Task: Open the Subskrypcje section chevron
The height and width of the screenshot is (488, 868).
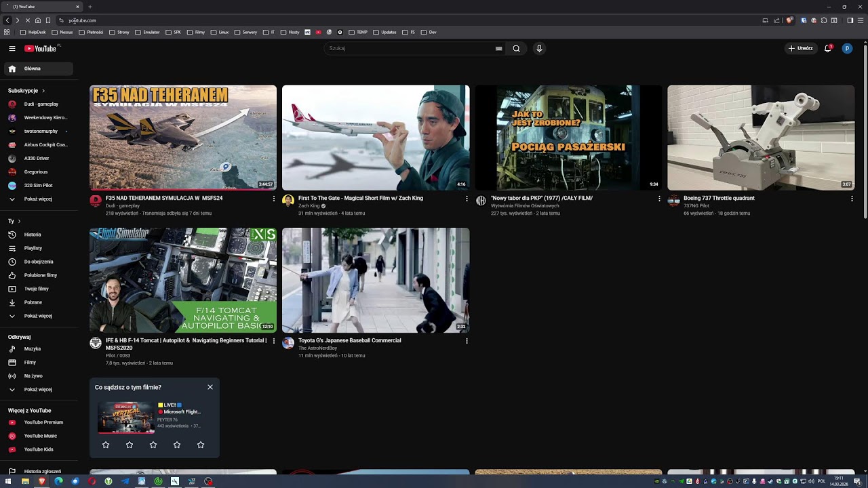Action: click(x=43, y=91)
